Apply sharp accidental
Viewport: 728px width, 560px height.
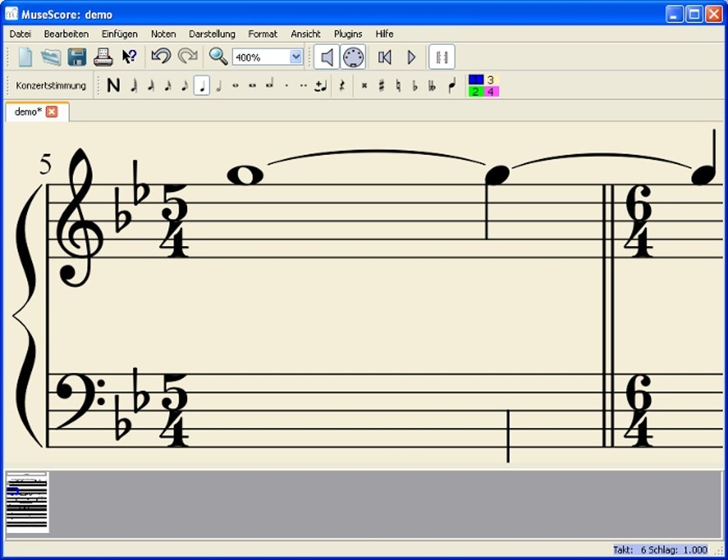(x=381, y=86)
